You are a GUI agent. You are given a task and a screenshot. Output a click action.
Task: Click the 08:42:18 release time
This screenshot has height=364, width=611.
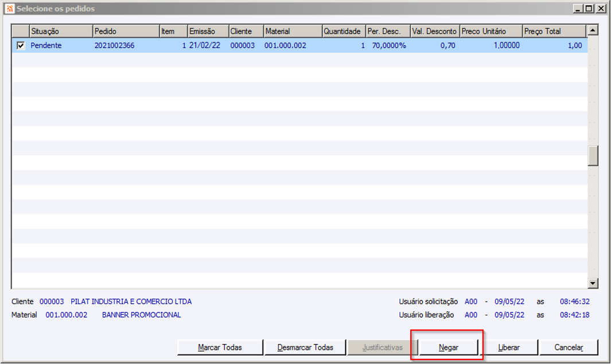(575, 315)
